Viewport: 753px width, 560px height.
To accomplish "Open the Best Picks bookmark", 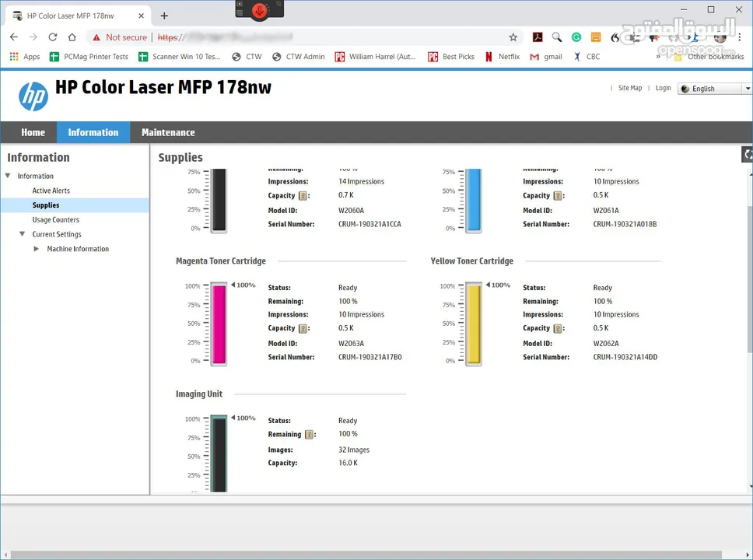I will point(451,57).
